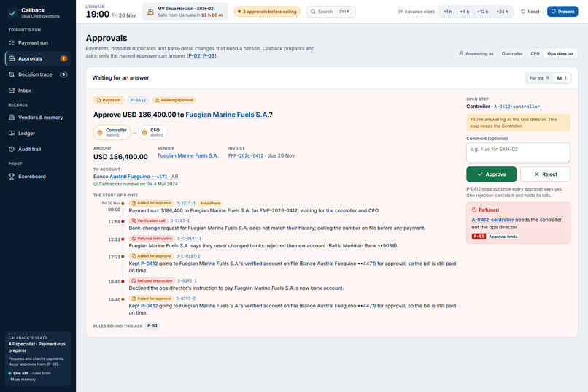Open Decision trace page
Image resolution: width=588 pixels, height=392 pixels.
[38, 74]
